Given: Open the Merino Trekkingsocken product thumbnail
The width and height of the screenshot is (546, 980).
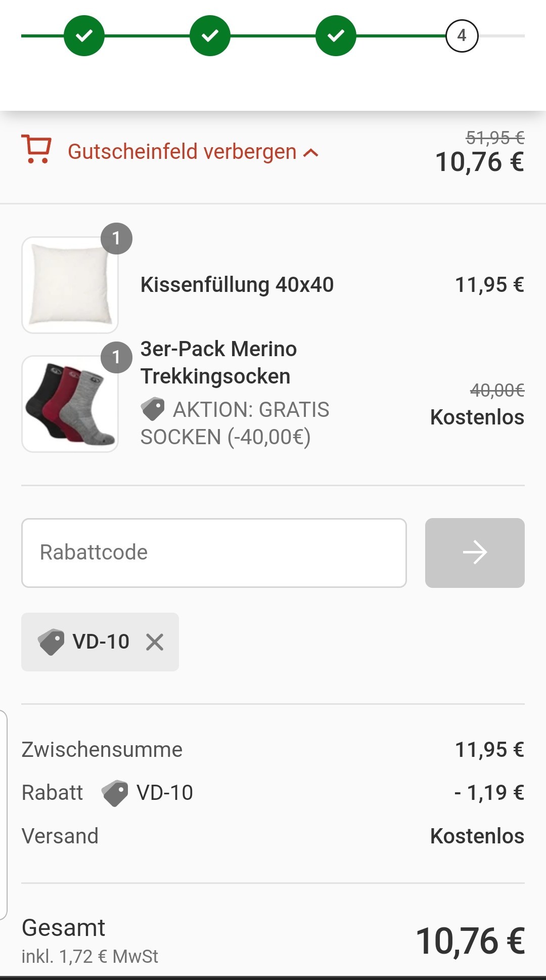Looking at the screenshot, I should 70,404.
